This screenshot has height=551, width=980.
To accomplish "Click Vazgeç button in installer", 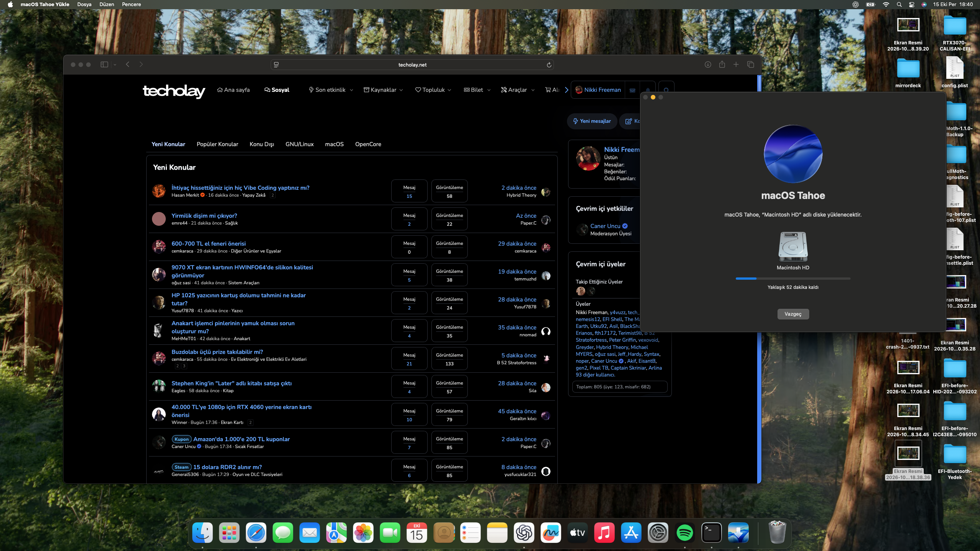I will 793,314.
